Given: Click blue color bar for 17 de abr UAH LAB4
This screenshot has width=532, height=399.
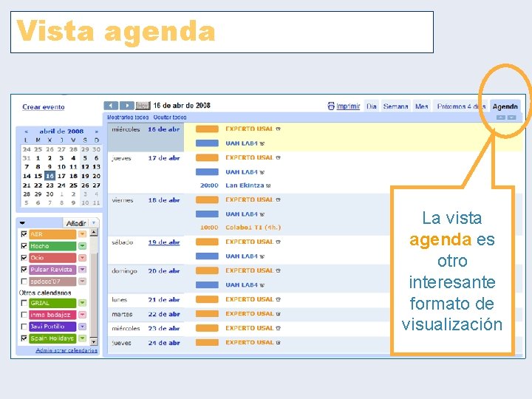Looking at the screenshot, I should coord(207,172).
